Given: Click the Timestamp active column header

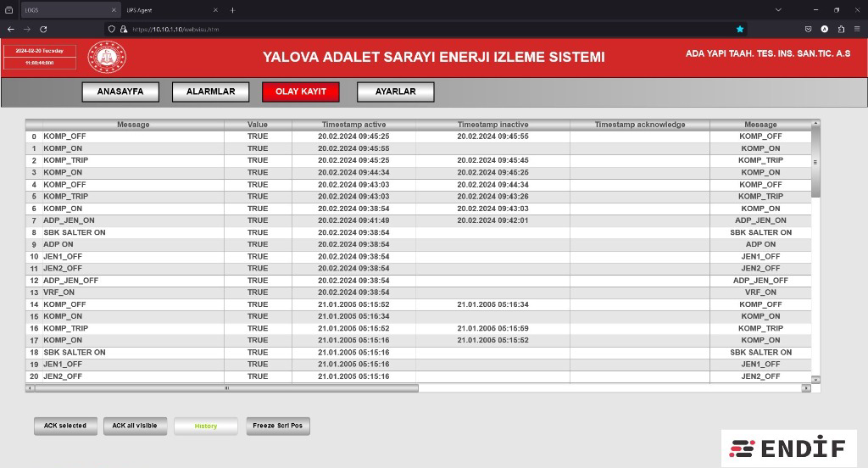Looking at the screenshot, I should (x=353, y=125).
